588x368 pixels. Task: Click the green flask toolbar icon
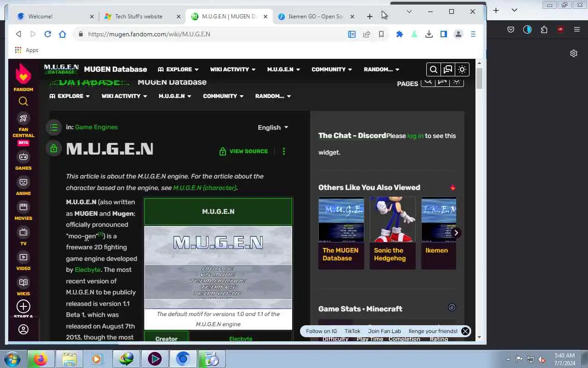click(414, 34)
